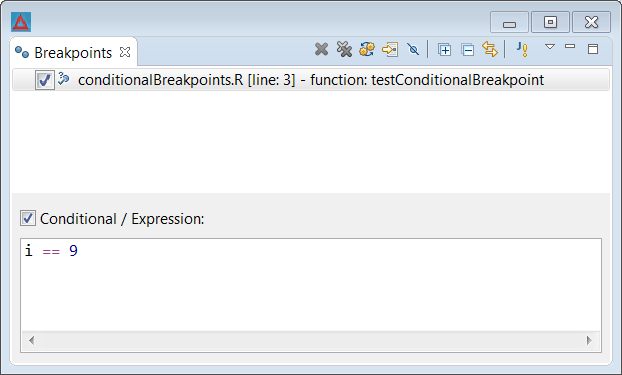Switch to the Breakpoints tab

coord(73,52)
